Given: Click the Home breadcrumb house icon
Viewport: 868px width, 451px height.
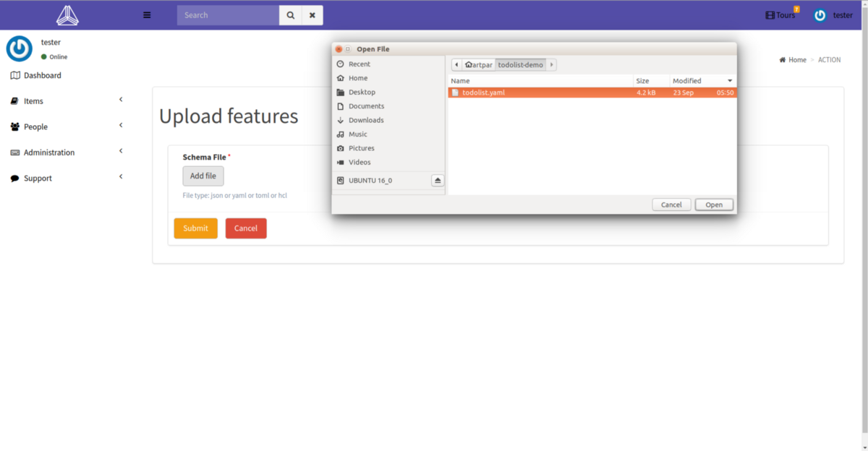Looking at the screenshot, I should (x=783, y=60).
